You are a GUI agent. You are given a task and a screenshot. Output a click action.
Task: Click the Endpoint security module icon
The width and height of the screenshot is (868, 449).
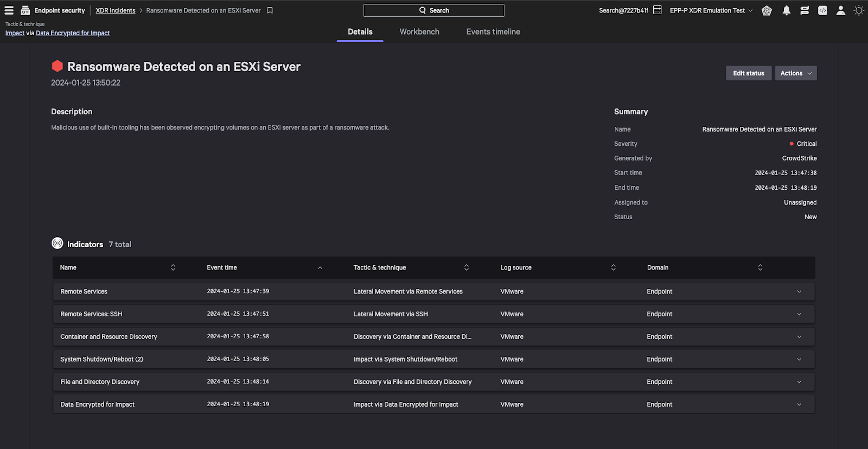click(x=25, y=10)
